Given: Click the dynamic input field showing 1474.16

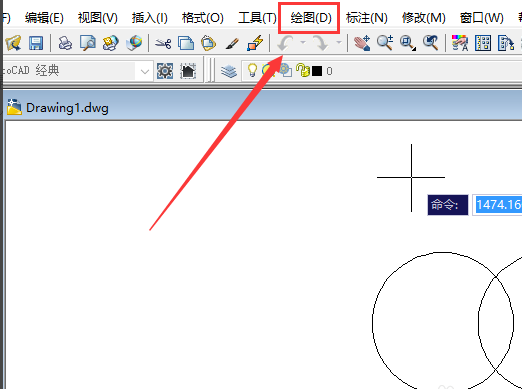Looking at the screenshot, I should (497, 205).
